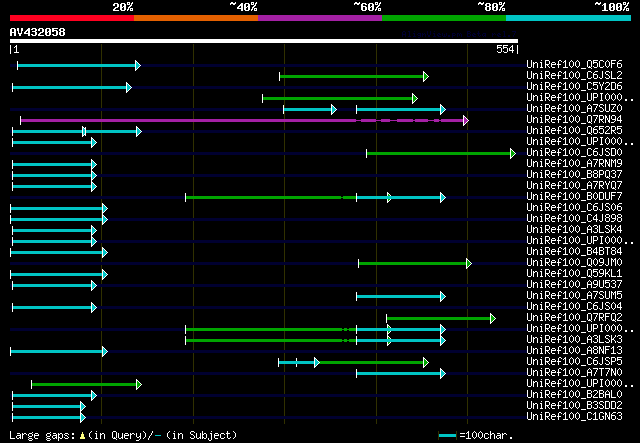Image resolution: width=640 pixels, height=443 pixels.
Task: Select the UniRef100_B0DUF7 label
Action: click(x=574, y=196)
